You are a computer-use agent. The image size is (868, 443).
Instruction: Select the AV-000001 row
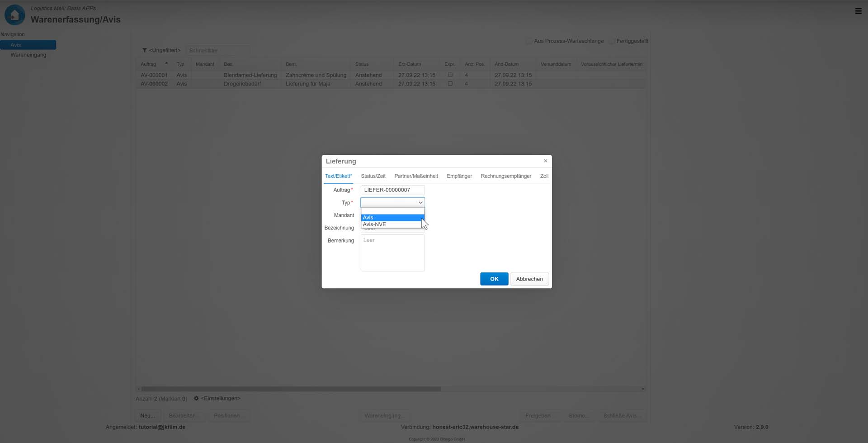391,75
